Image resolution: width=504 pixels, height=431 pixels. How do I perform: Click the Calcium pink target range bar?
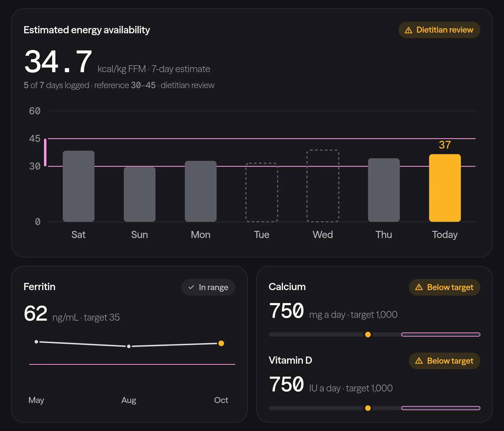[x=441, y=335]
